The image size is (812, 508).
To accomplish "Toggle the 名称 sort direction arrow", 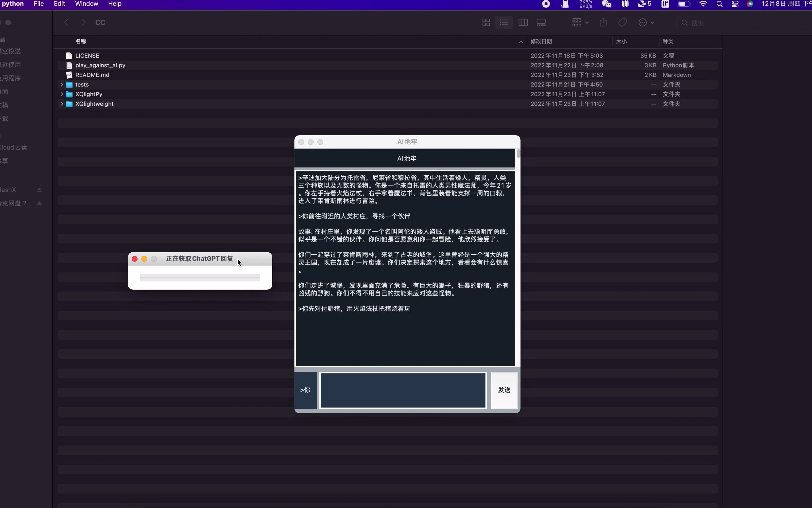I will (x=521, y=42).
